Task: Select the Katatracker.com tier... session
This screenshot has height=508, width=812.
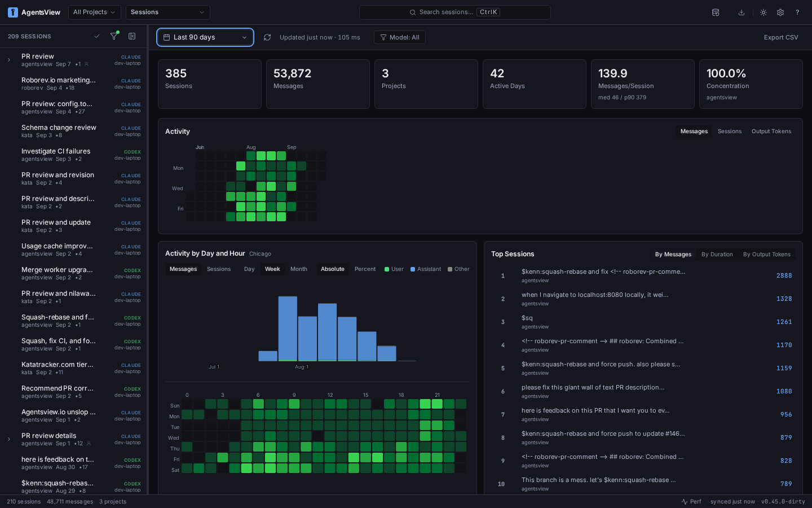Action: pyautogui.click(x=74, y=368)
